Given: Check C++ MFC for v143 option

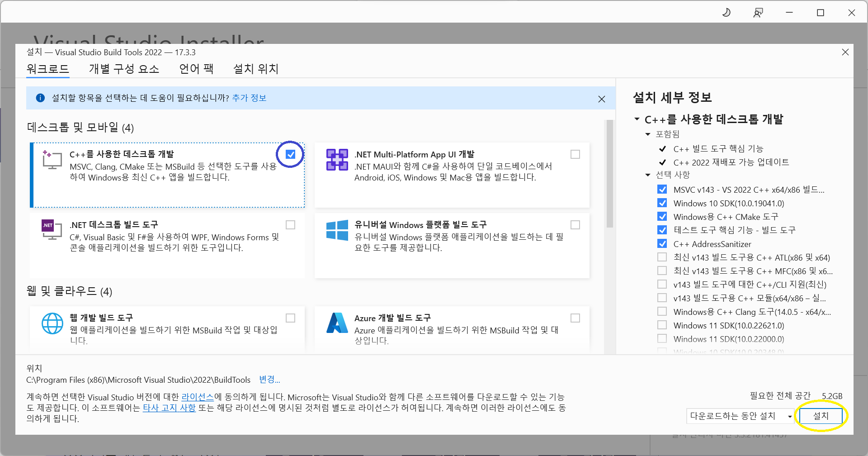Looking at the screenshot, I should click(x=662, y=271).
